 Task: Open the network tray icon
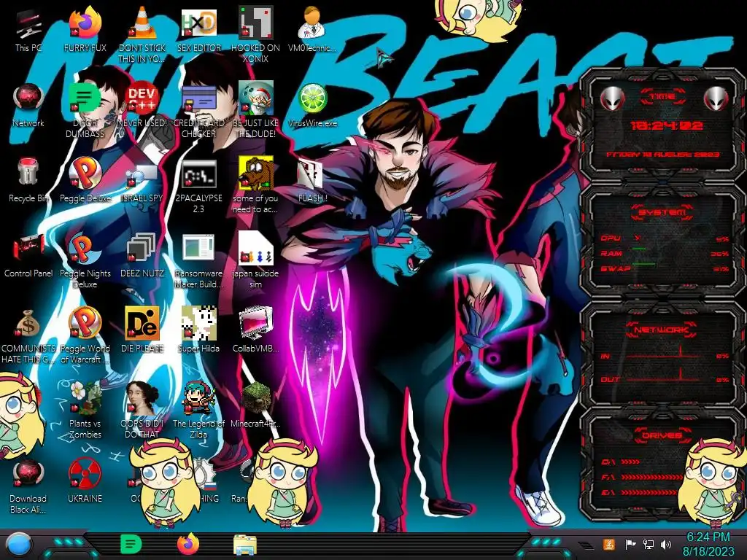[x=649, y=544]
